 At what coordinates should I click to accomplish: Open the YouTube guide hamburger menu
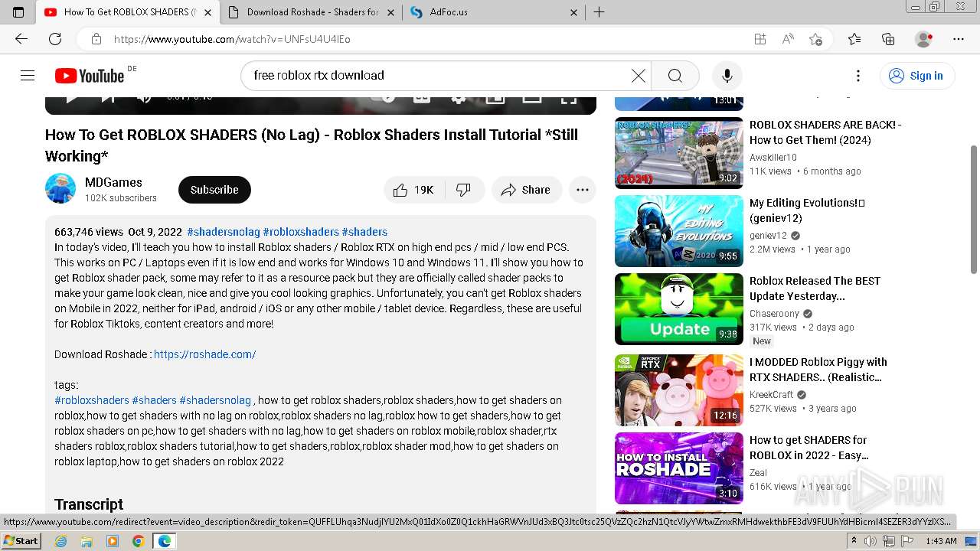click(28, 75)
